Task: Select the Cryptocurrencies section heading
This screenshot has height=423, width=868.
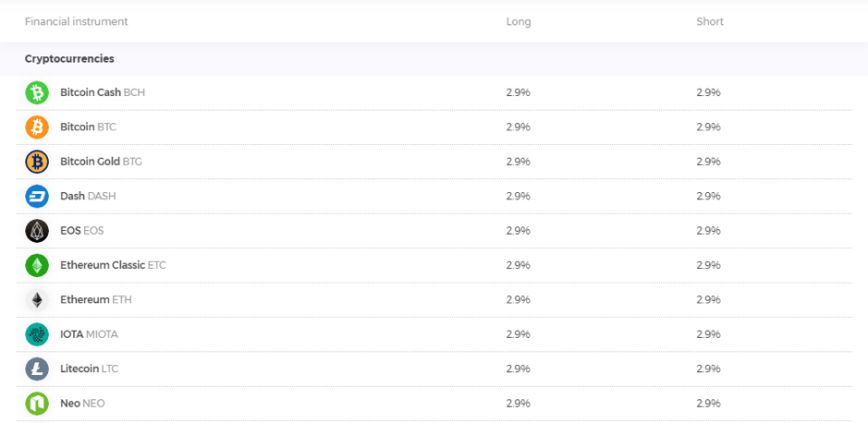Action: [x=69, y=58]
